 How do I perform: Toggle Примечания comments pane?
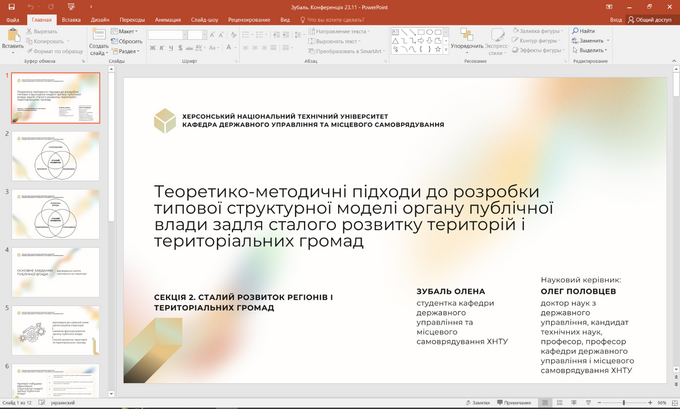tap(515, 402)
